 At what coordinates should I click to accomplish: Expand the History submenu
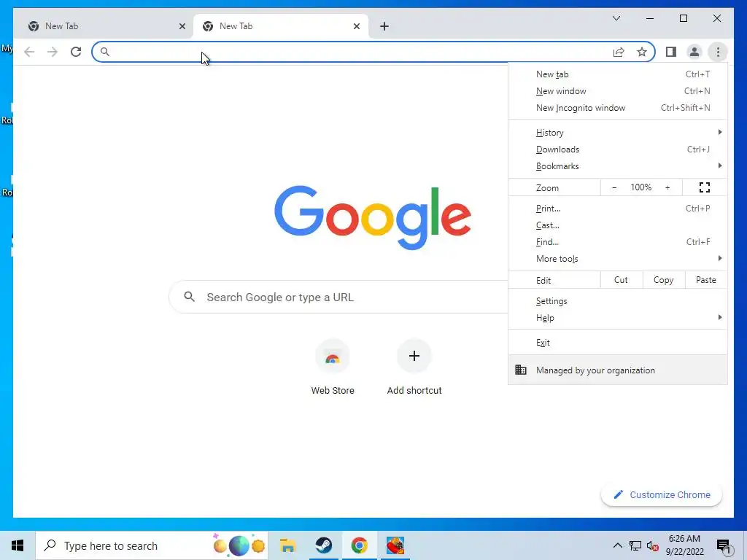[617, 133]
